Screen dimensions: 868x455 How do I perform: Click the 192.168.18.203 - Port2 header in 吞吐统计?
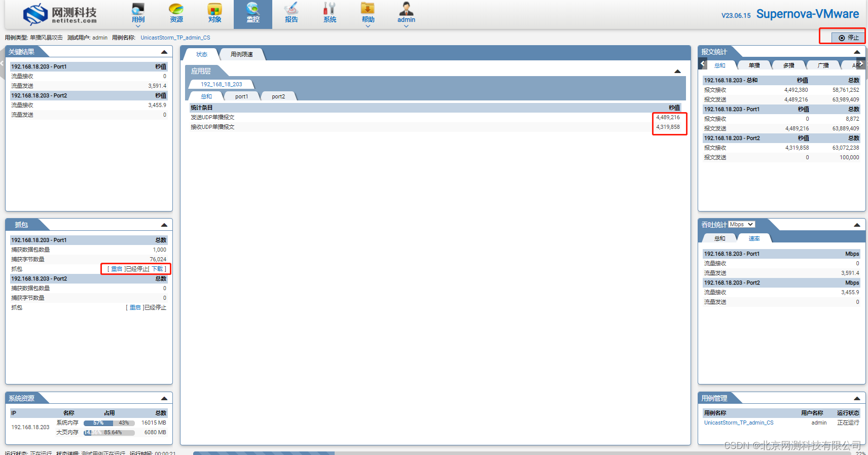781,283
